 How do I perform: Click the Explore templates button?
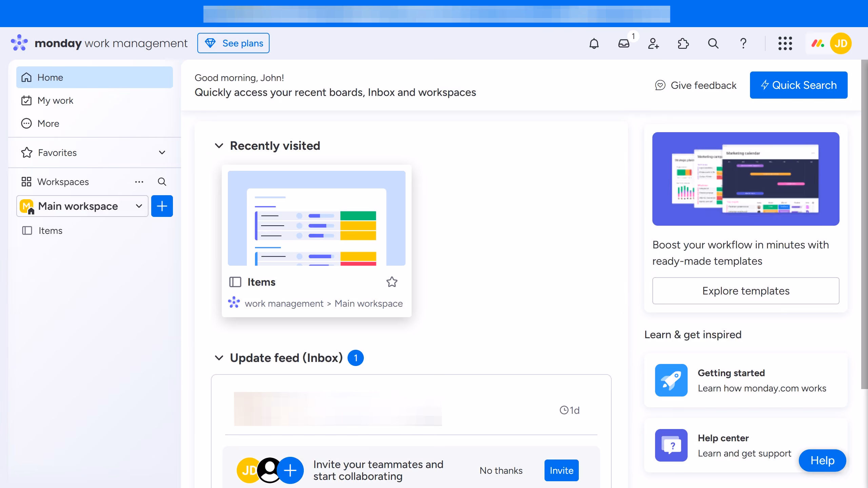point(746,291)
